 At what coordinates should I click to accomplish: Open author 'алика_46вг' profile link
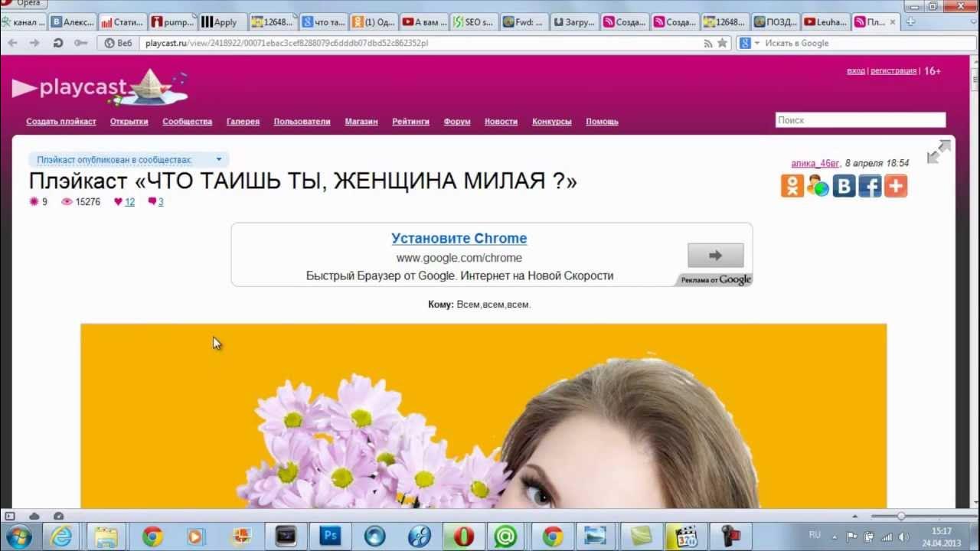click(x=815, y=163)
